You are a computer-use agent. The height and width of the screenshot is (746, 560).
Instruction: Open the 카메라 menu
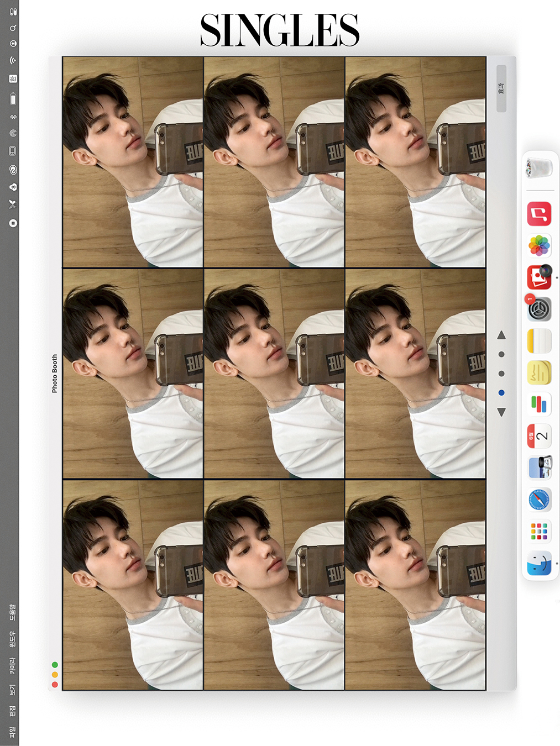(13, 666)
